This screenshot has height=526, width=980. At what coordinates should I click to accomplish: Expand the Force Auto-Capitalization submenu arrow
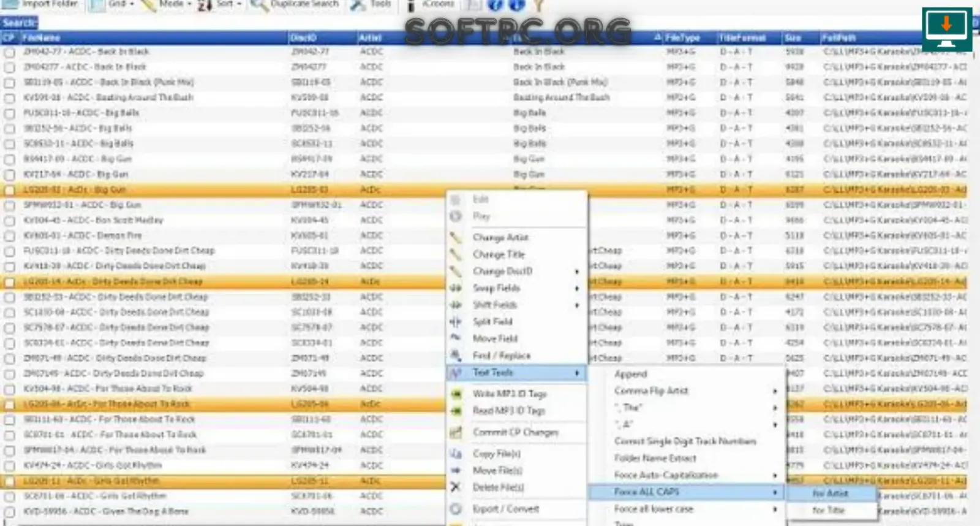[775, 476]
